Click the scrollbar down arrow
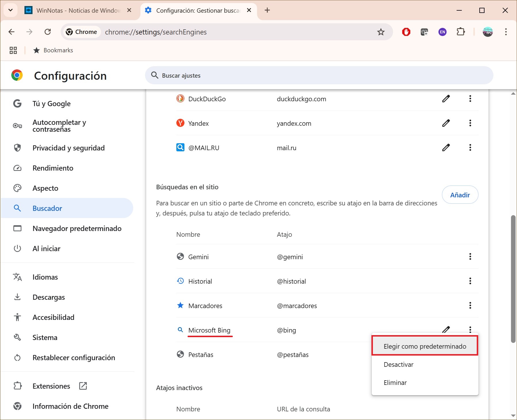517x420 pixels. 513,416
